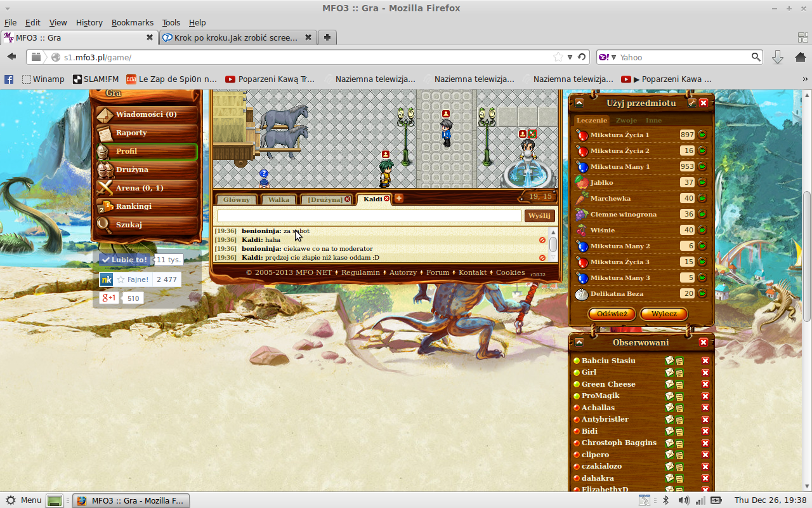The image size is (812, 508).
Task: Open the Regulamin footer link
Action: pyautogui.click(x=360, y=272)
